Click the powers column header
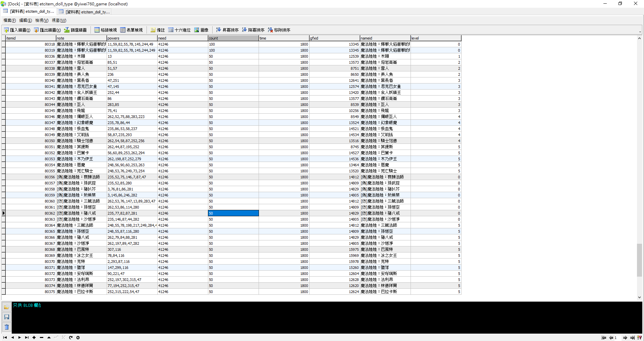This screenshot has height=341, width=644. (132, 38)
